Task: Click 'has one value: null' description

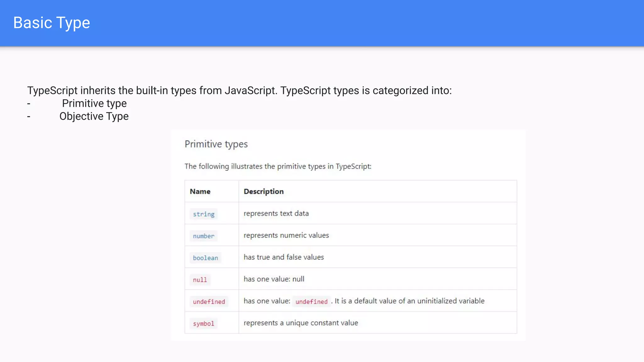Action: 274,279
